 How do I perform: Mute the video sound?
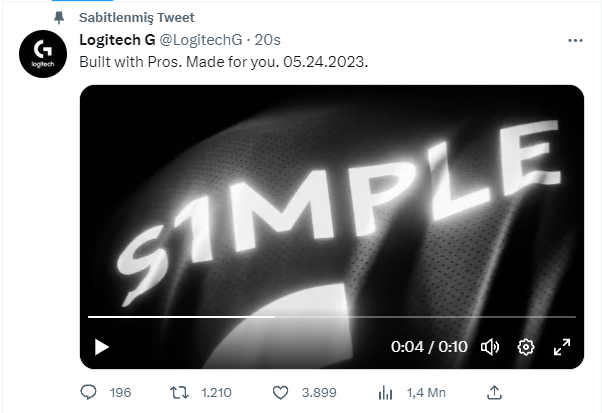pyautogui.click(x=490, y=347)
